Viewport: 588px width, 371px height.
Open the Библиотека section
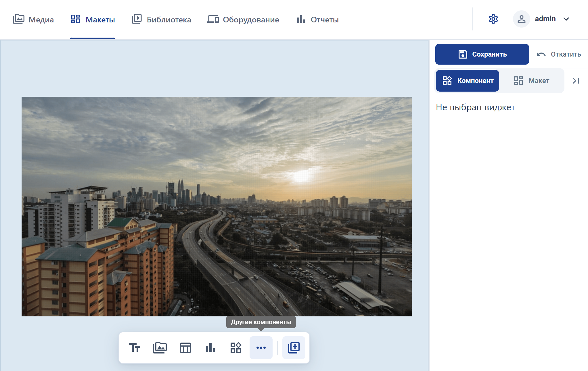tap(161, 19)
